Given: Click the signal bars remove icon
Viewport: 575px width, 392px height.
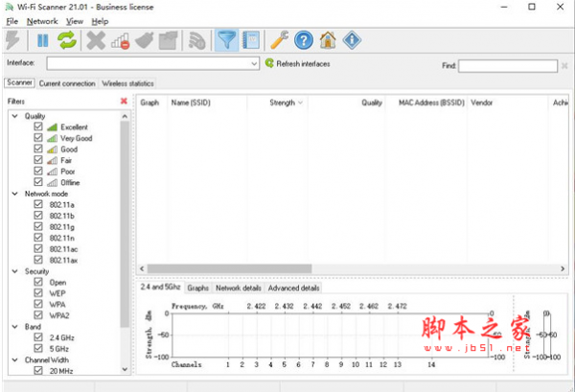Looking at the screenshot, I should tap(121, 40).
